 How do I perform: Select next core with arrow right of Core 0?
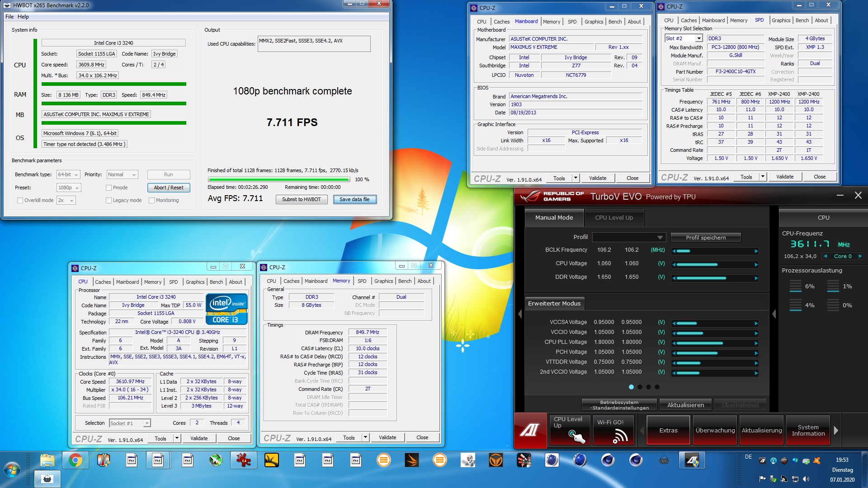[x=860, y=256]
